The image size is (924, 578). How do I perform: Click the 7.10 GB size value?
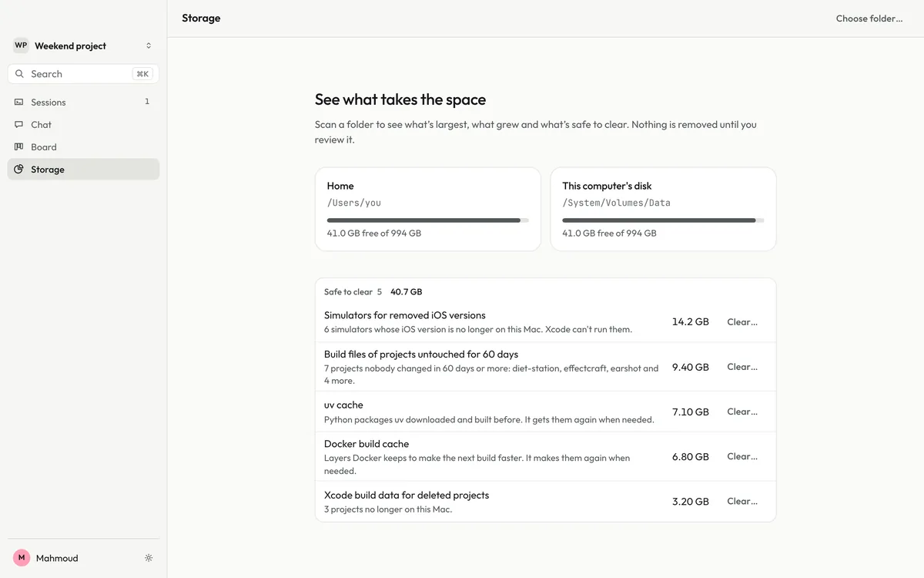pos(691,412)
